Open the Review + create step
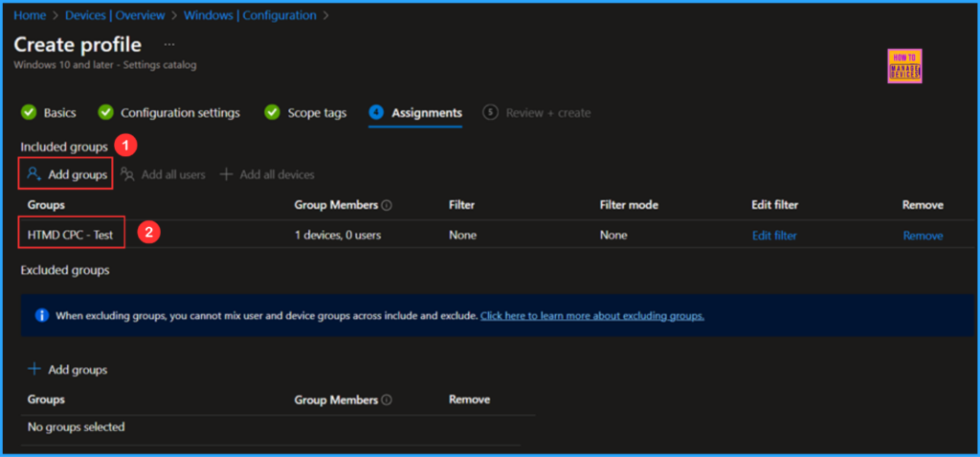 point(547,113)
